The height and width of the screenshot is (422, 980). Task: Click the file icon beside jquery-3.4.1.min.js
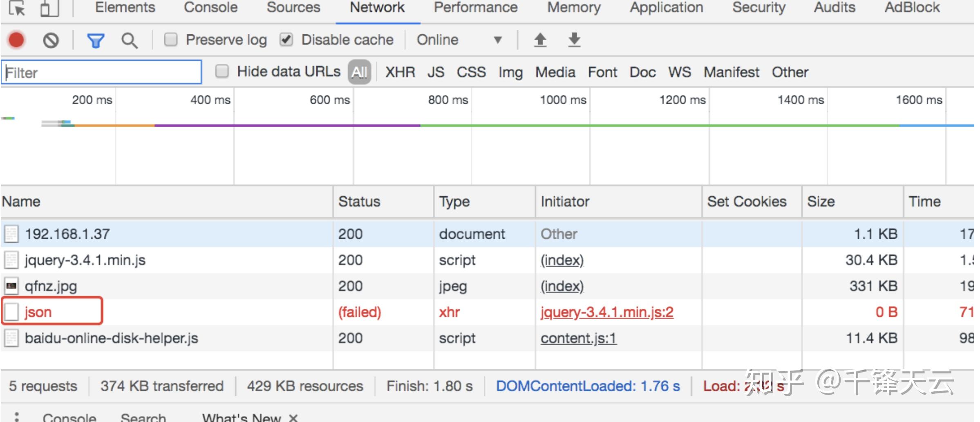(11, 260)
